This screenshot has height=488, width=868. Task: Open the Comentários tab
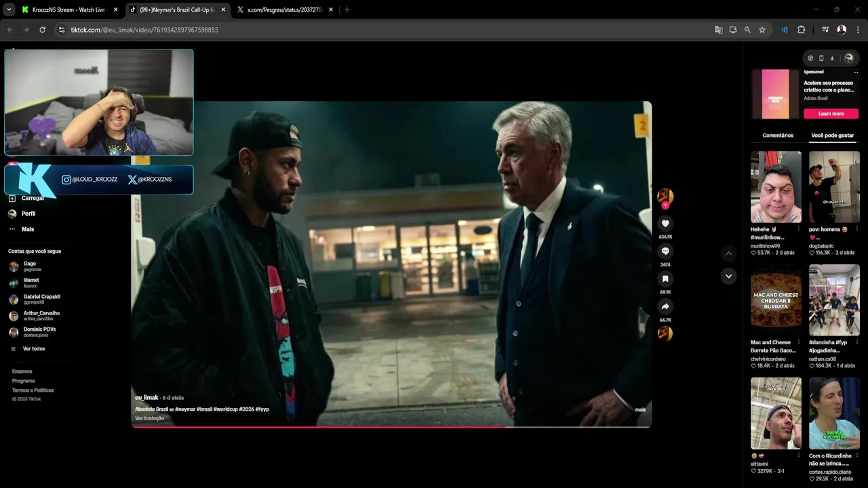click(778, 136)
